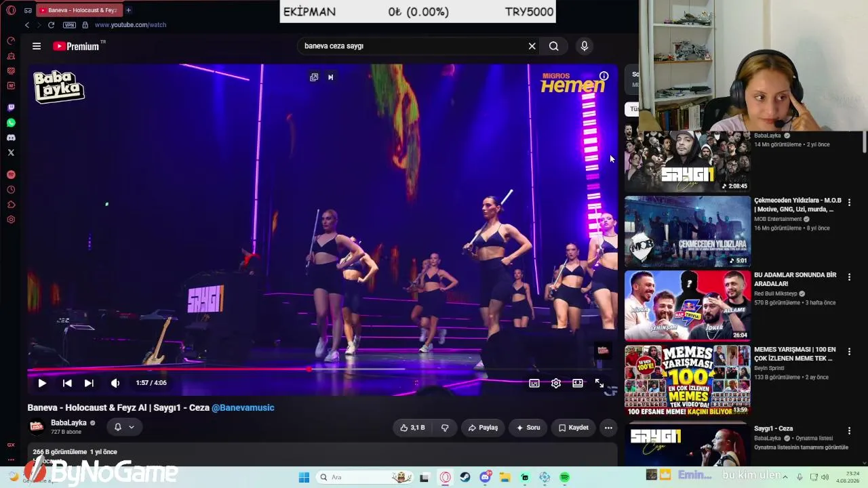Dislike the video
The width and height of the screenshot is (868, 488).
coord(446,428)
